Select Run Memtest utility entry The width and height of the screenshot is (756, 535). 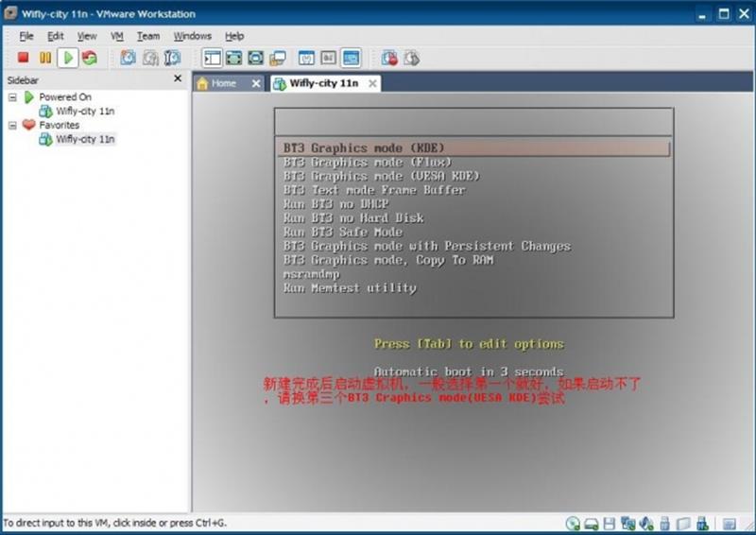coord(474,288)
